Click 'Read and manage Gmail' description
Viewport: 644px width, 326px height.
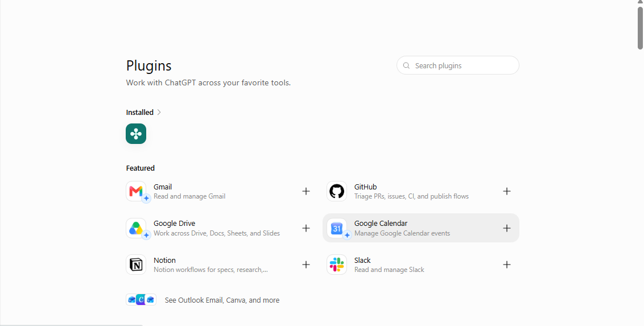(189, 196)
